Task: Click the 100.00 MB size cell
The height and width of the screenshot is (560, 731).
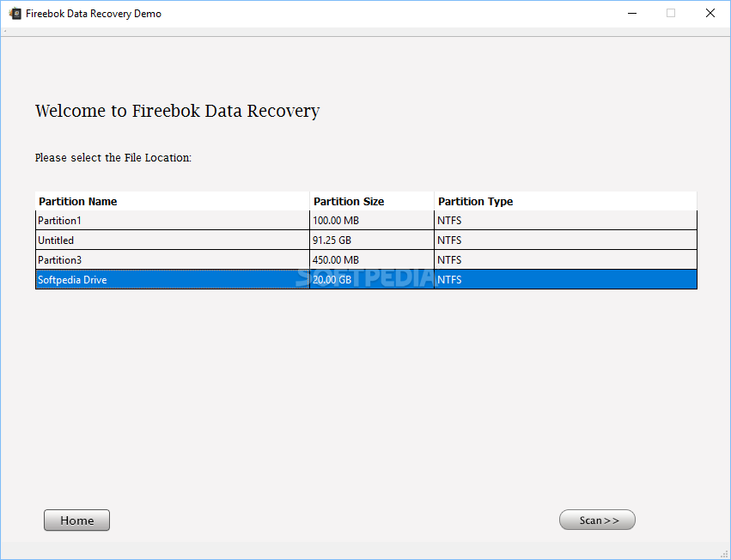Action: point(372,220)
